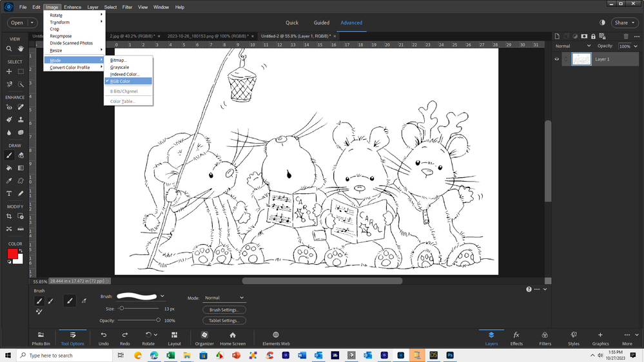Select the Horizontal Type tool
Viewport: 644px width, 362px height.
pos(9,193)
